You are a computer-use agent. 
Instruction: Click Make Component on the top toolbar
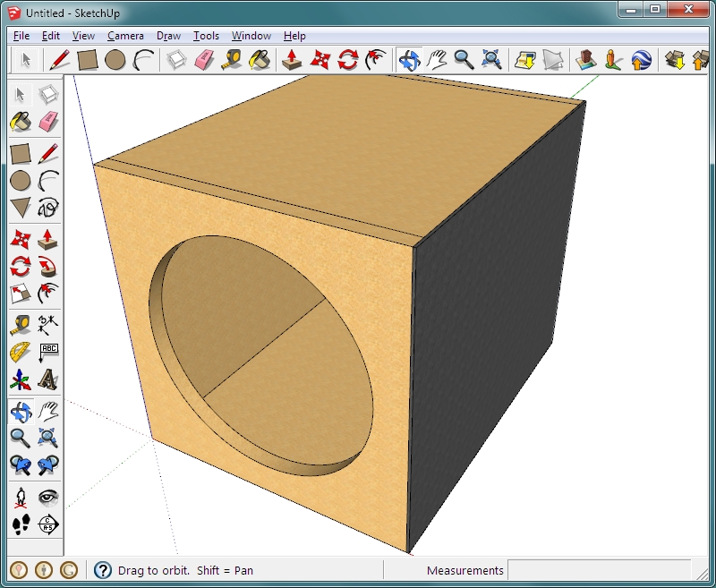(x=176, y=60)
